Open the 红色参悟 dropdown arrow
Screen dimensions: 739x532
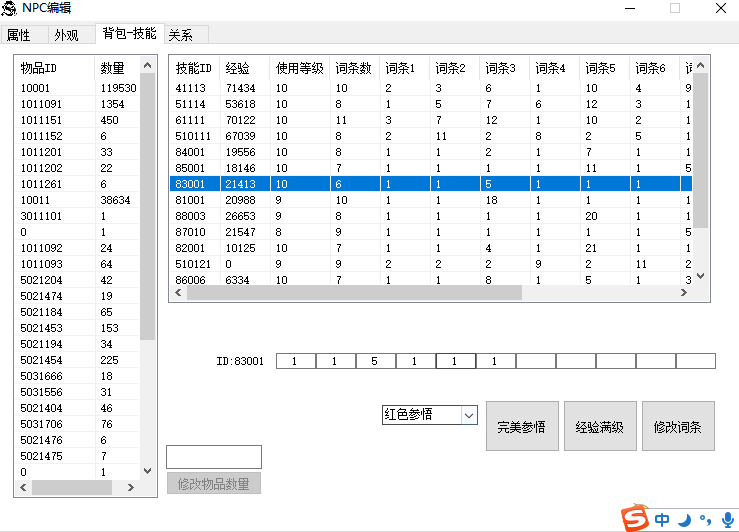coord(469,415)
